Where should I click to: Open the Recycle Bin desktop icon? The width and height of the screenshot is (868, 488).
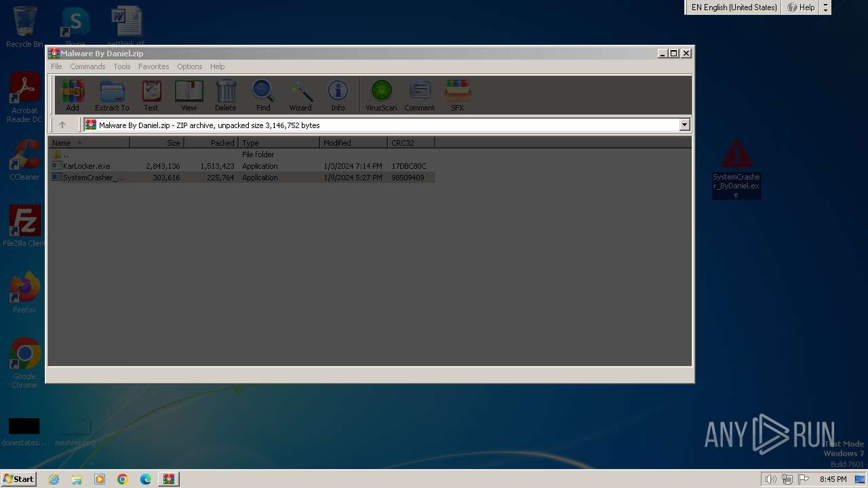click(x=24, y=27)
